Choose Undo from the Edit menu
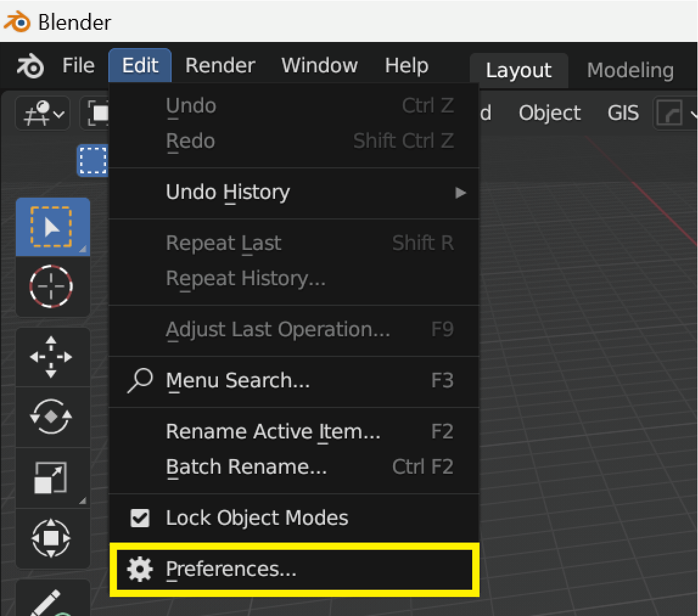 [x=294, y=106]
